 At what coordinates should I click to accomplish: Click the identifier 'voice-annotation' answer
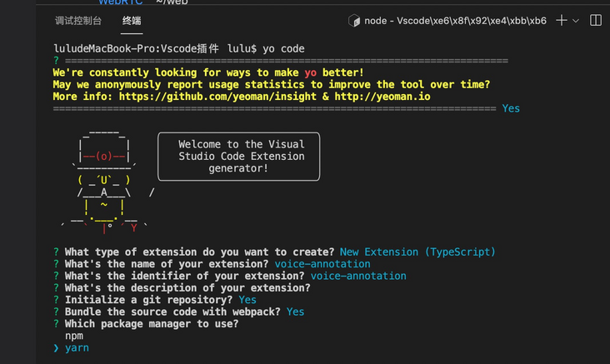(x=358, y=276)
